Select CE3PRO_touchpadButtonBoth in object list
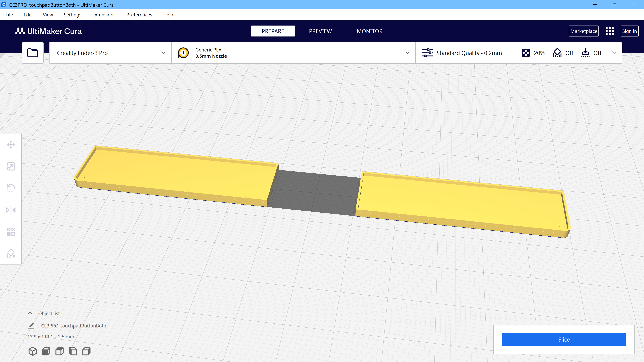This screenshot has width=644, height=362. click(x=73, y=326)
